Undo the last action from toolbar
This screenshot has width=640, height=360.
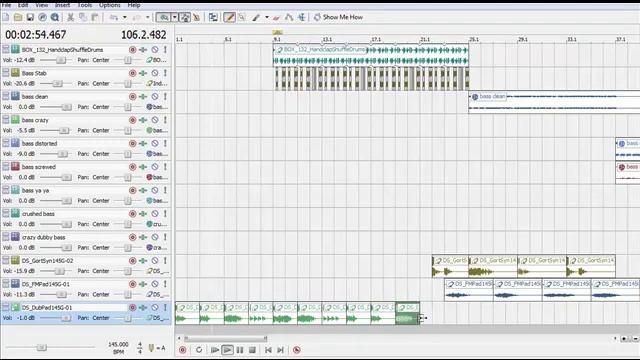click(x=114, y=17)
